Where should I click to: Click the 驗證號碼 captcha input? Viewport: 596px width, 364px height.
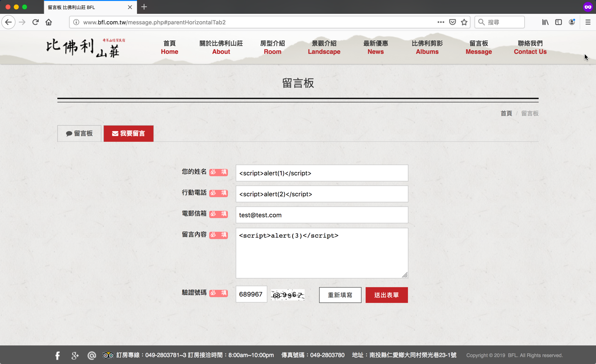pyautogui.click(x=252, y=294)
